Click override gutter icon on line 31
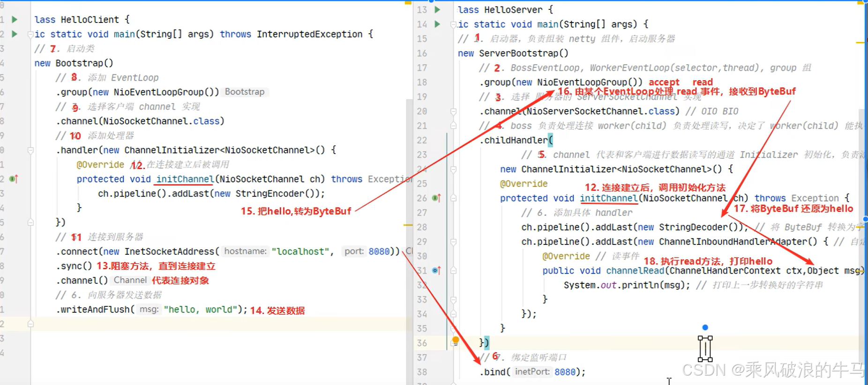 click(x=436, y=270)
